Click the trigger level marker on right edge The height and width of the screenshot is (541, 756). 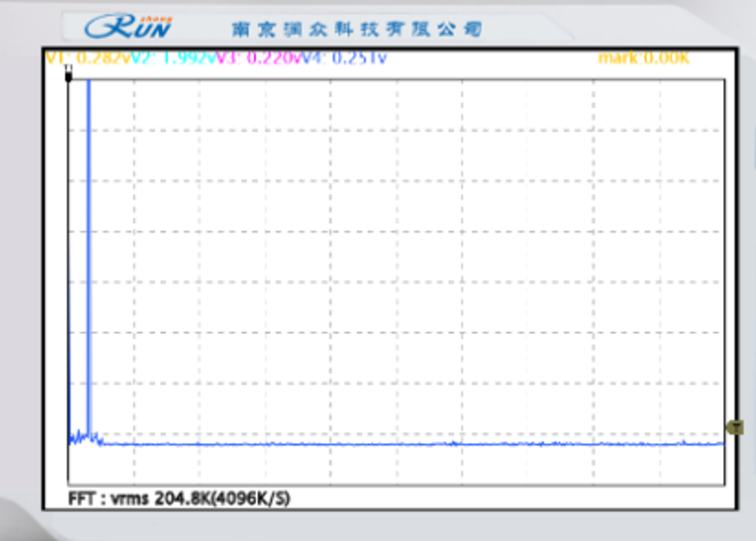(736, 426)
